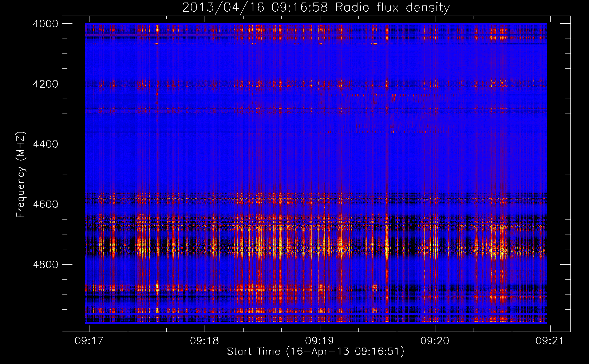Screen dimensions: 589x364
Task: Click the "Start Time (16-Apr-13 09:16:51)" axis title
Action: [316, 352]
